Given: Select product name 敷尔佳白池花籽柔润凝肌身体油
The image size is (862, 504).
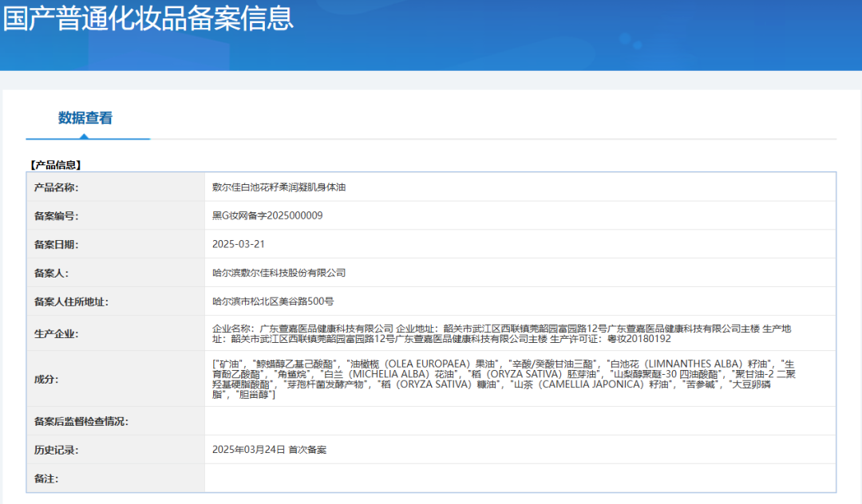Looking at the screenshot, I should point(279,187).
